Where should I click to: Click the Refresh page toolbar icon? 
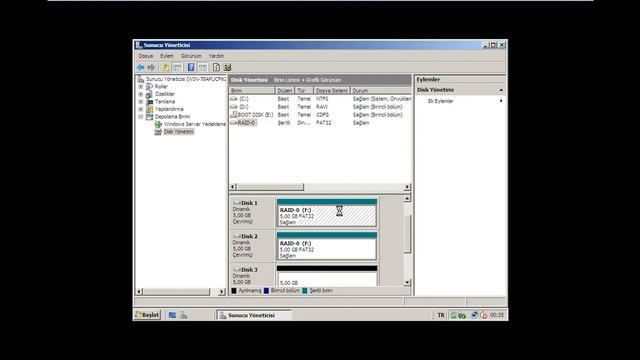point(216,67)
